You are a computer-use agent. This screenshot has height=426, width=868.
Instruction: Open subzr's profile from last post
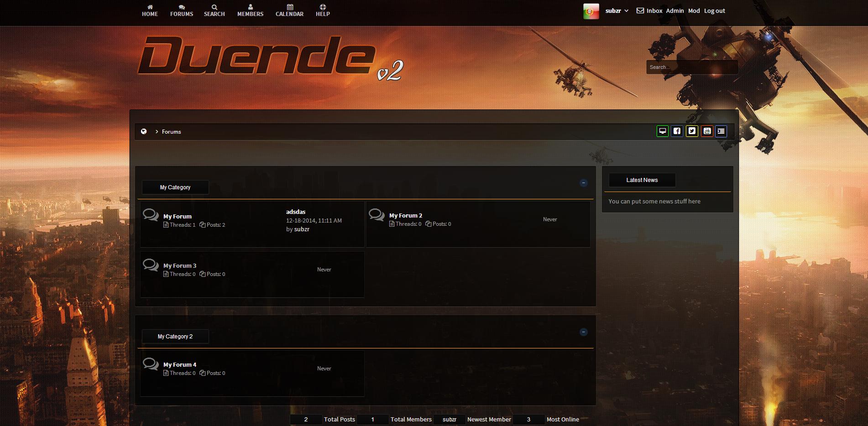pos(302,229)
